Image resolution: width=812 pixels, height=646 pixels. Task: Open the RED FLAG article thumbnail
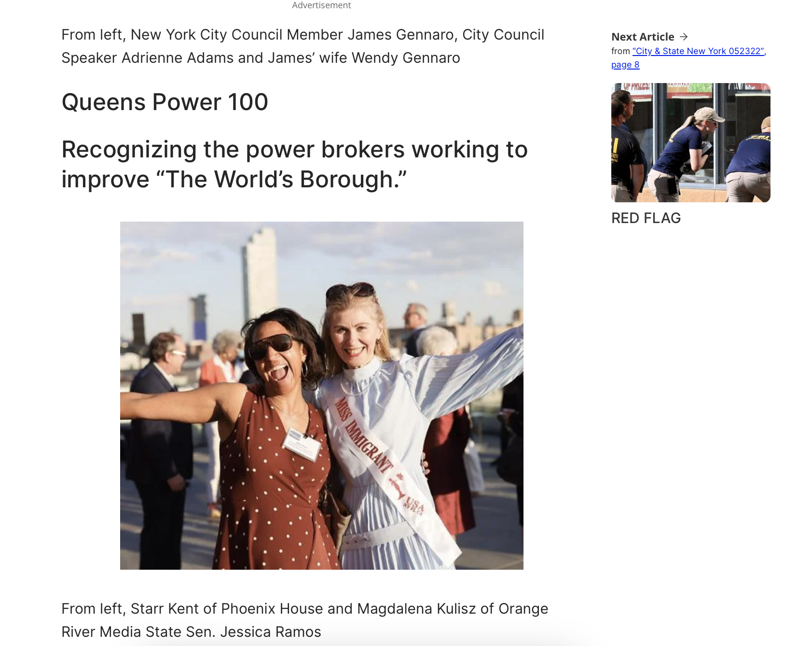point(690,142)
